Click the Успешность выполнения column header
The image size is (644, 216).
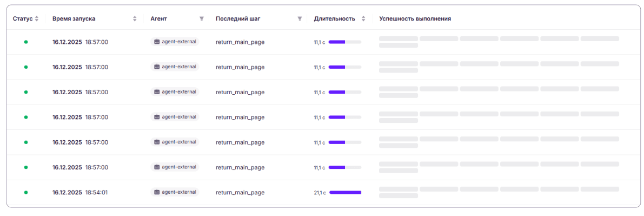click(415, 19)
